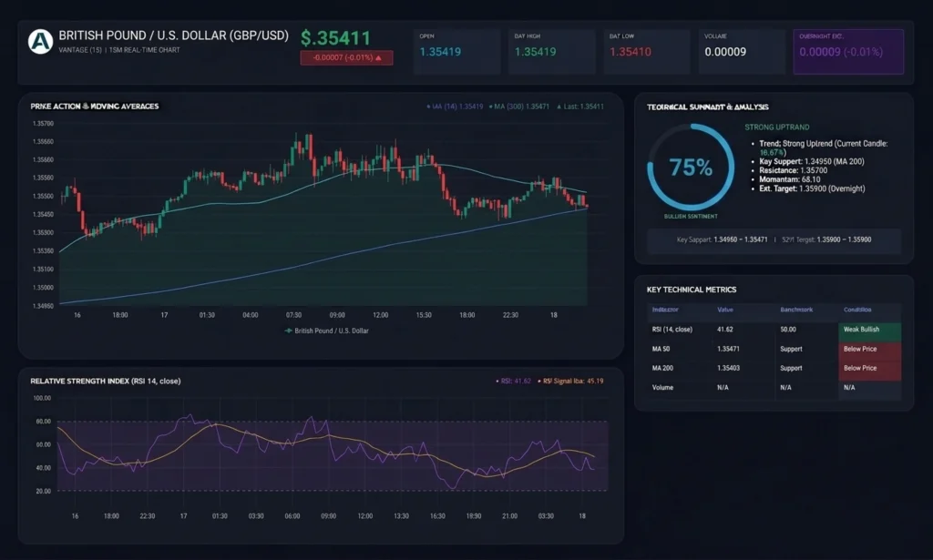Toggle the RSI: 41.62 legend entry
Image resolution: width=933 pixels, height=560 pixels.
tap(513, 381)
